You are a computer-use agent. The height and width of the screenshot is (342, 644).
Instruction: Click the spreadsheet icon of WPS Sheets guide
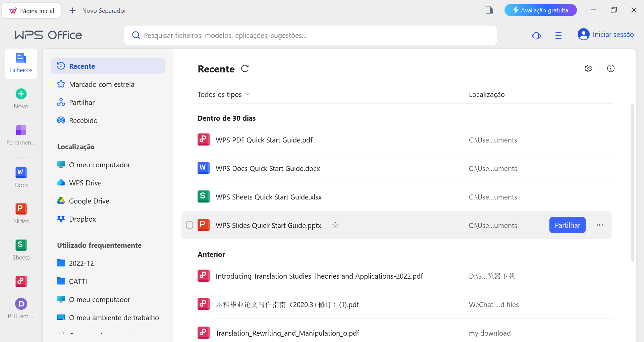click(204, 196)
